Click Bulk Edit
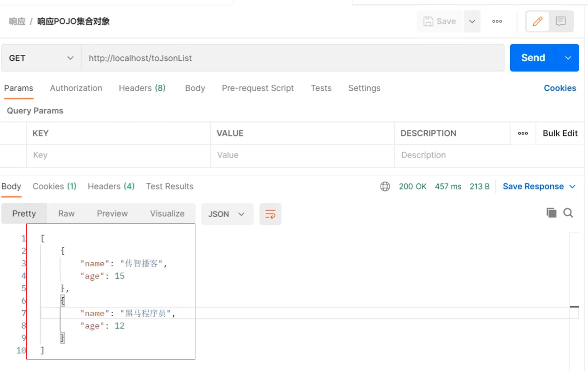The image size is (588, 371). [x=560, y=133]
